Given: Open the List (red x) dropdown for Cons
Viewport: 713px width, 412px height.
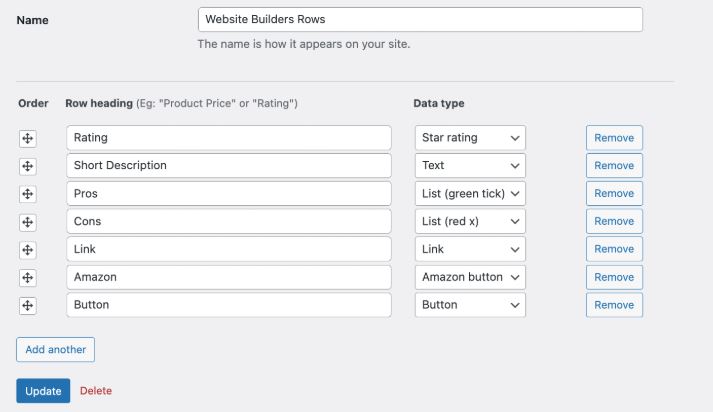Looking at the screenshot, I should point(470,221).
